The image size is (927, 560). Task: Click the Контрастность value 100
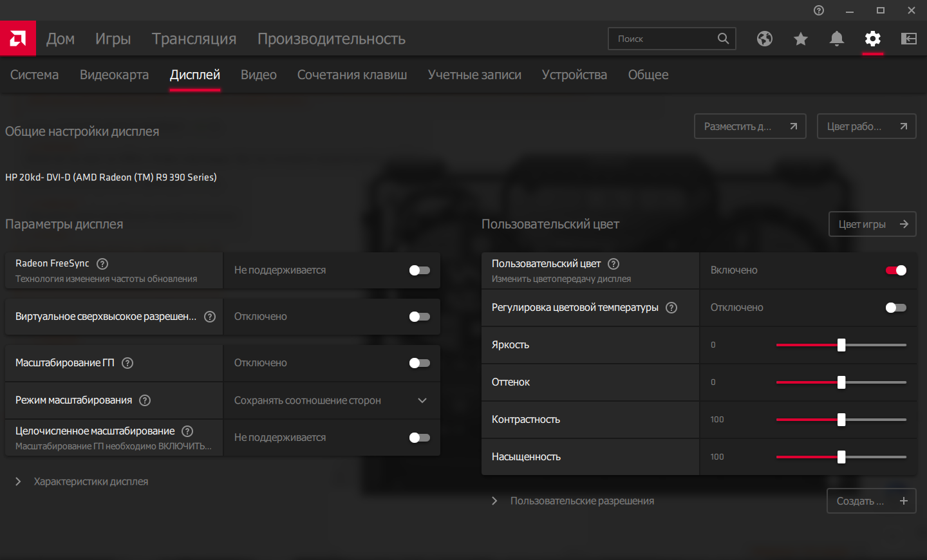point(717,420)
